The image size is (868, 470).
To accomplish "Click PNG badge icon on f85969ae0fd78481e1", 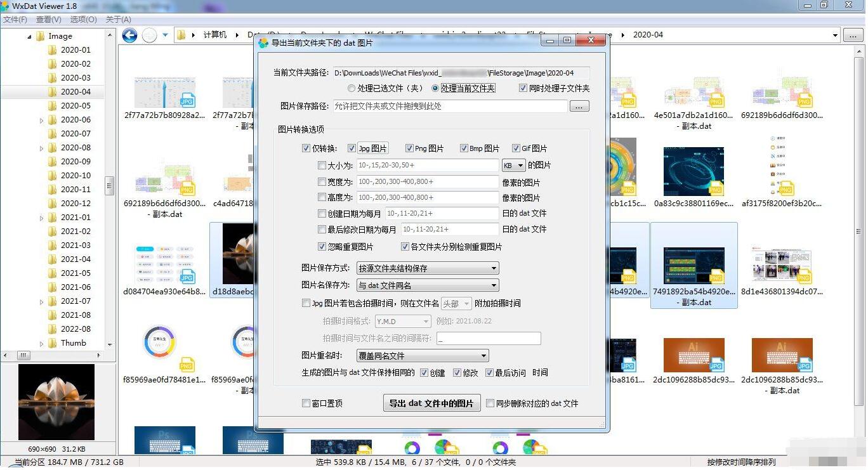I will (x=187, y=365).
